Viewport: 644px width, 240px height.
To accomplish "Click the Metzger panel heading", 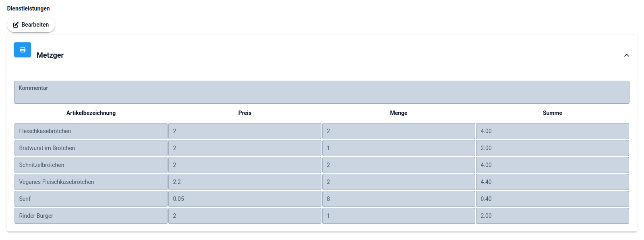I will tap(50, 55).
